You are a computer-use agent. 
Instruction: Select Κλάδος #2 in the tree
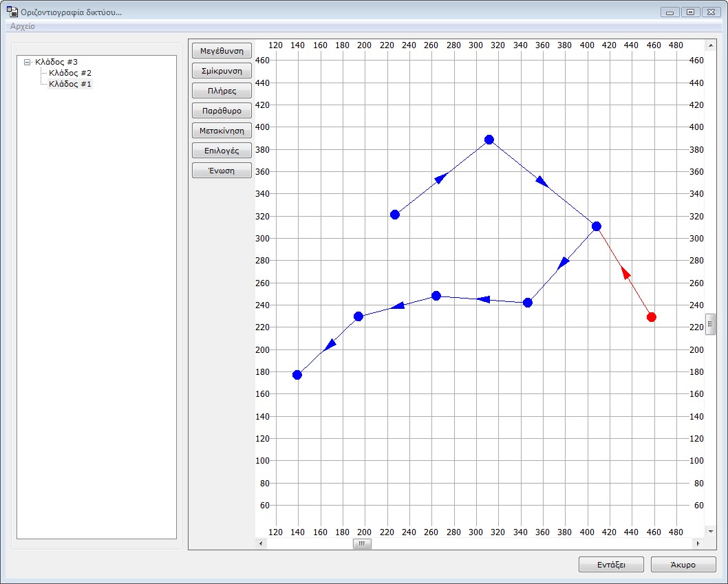70,73
